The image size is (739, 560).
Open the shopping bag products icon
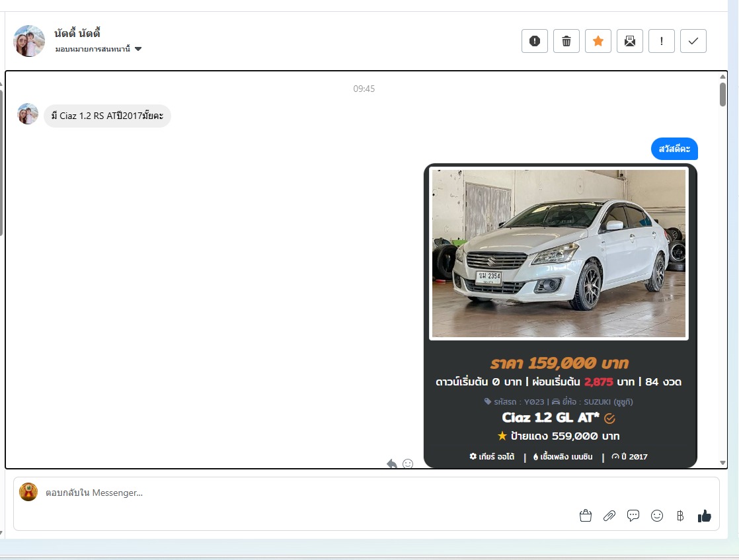tap(586, 516)
